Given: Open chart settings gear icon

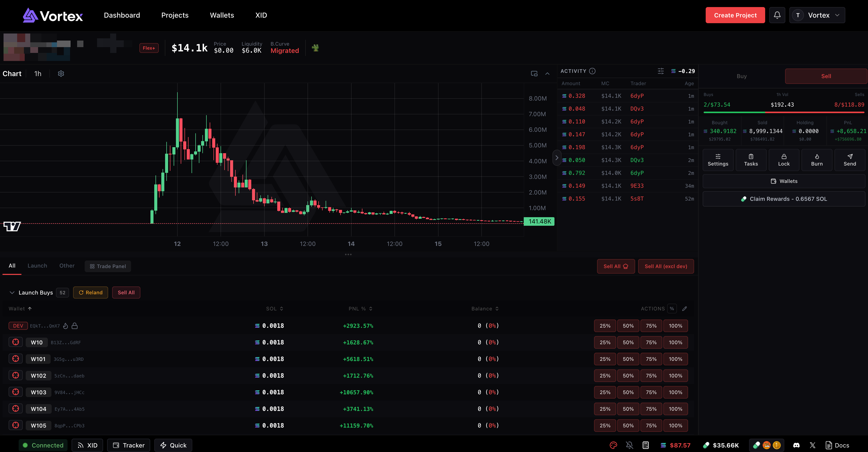Looking at the screenshot, I should [61, 73].
